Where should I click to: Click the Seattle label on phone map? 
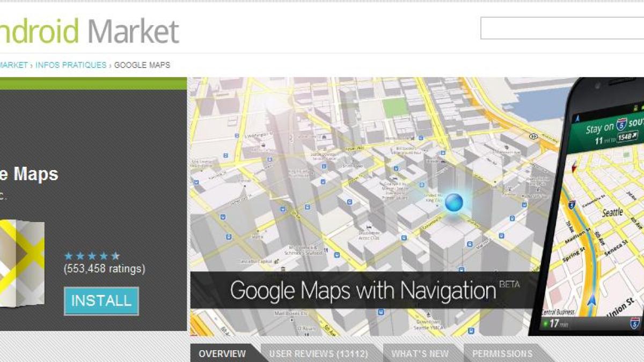point(612,212)
